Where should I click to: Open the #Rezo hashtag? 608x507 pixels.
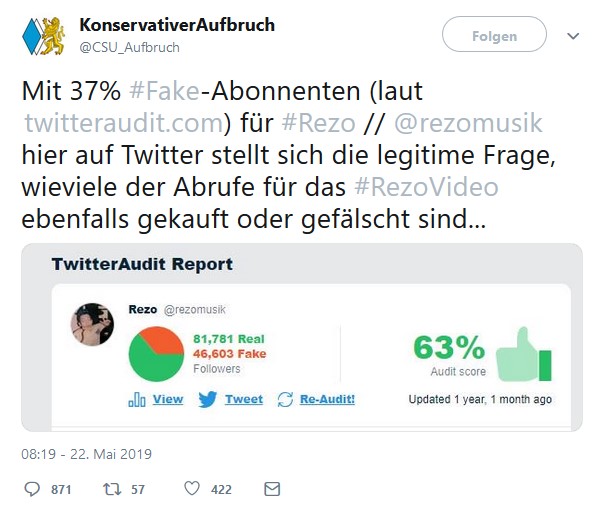tap(318, 123)
